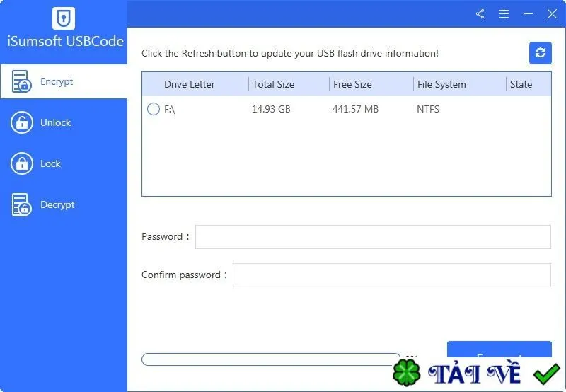Minimize the iSumsoft USBCode window

click(x=528, y=14)
